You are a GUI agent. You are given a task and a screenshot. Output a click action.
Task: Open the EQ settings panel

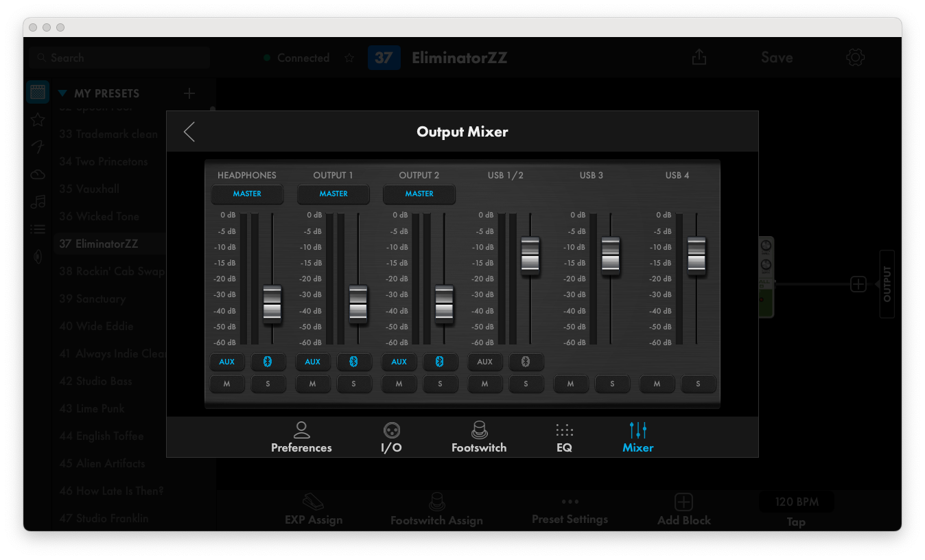point(564,437)
